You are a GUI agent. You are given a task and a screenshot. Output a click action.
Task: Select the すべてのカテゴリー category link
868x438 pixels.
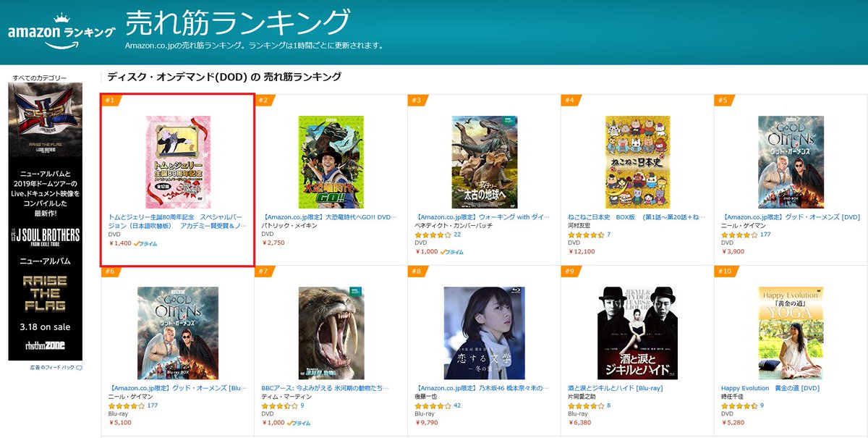[x=39, y=77]
